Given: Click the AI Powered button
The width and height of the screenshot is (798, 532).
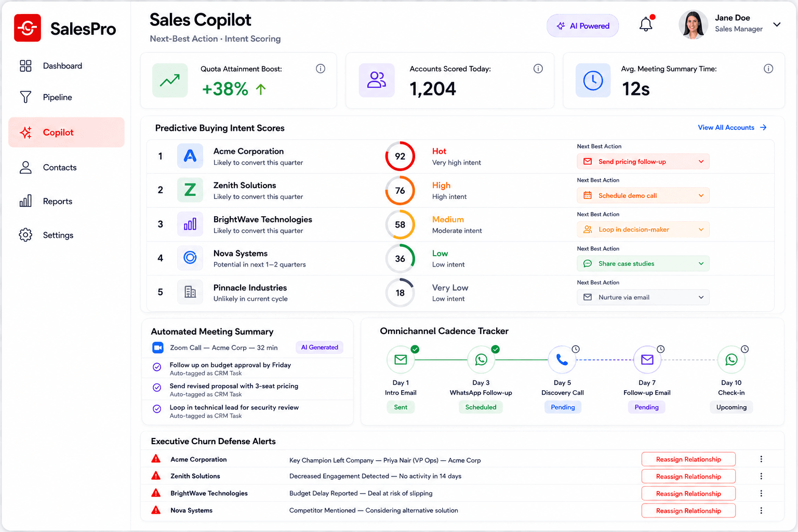Looking at the screenshot, I should 582,26.
